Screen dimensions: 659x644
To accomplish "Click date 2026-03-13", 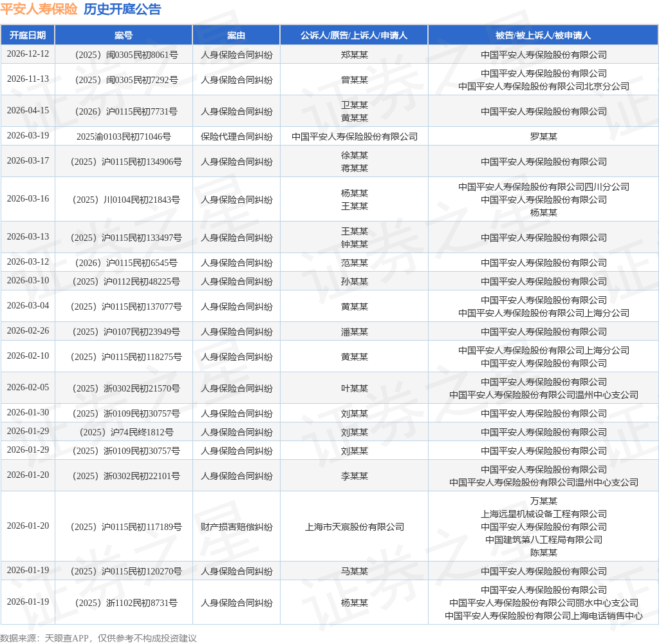I will (28, 237).
